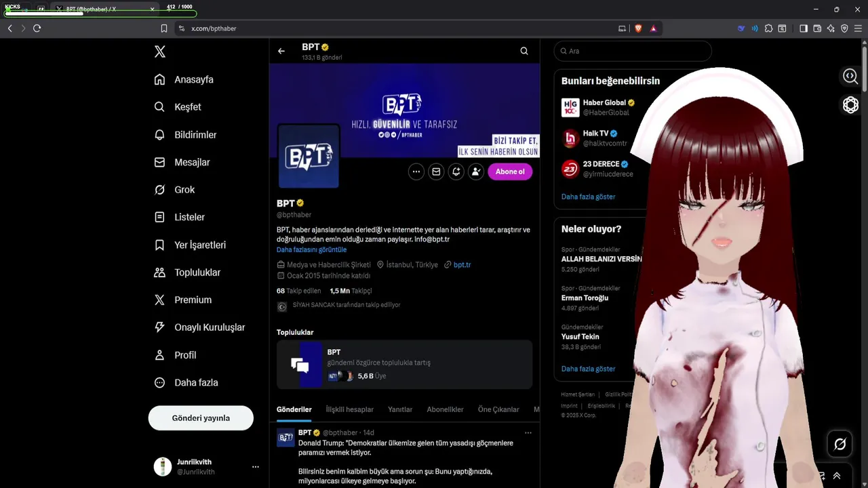Toggle the browser sidebar panel icon
The height and width of the screenshot is (488, 868).
click(x=804, y=28)
